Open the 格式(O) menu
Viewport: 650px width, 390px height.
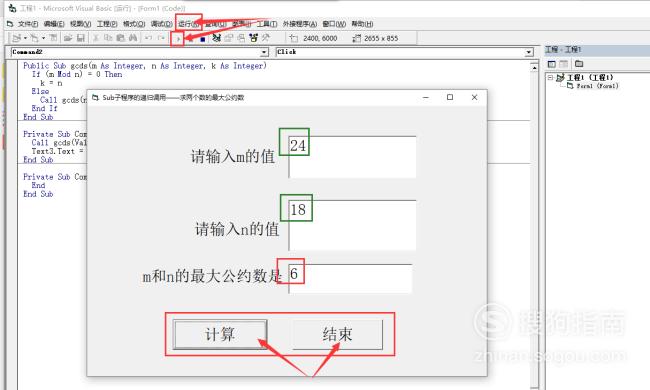point(134,24)
